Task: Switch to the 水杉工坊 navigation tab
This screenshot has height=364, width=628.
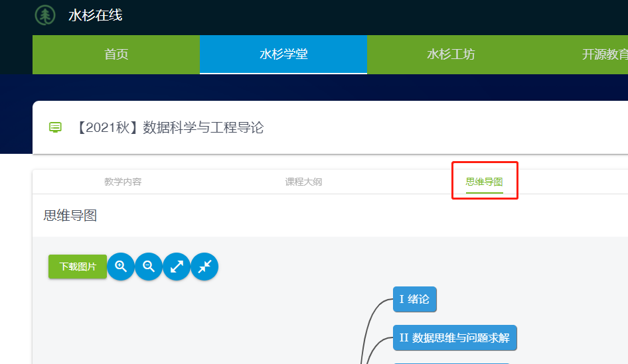Action: click(451, 54)
